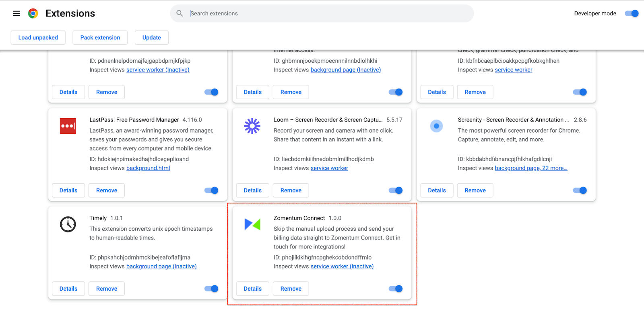This screenshot has width=644, height=328.
Task: Open service worker (Inactive) link for pdnenlnelpdomajfejgapbdpmjkfpjkp
Action: coord(158,70)
